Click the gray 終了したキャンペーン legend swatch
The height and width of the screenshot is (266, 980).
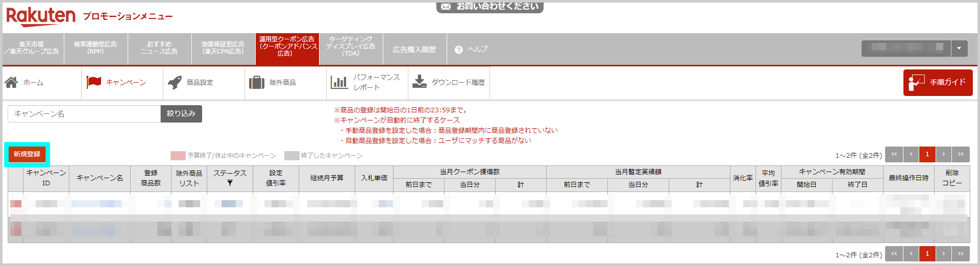pyautogui.click(x=291, y=156)
